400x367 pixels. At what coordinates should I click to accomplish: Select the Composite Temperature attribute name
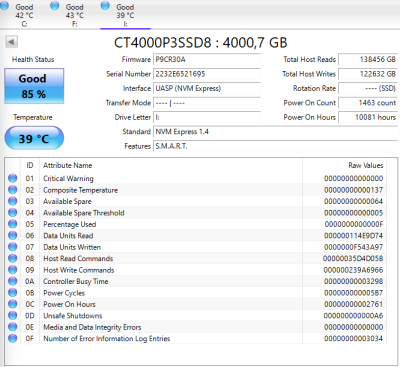[x=80, y=190]
